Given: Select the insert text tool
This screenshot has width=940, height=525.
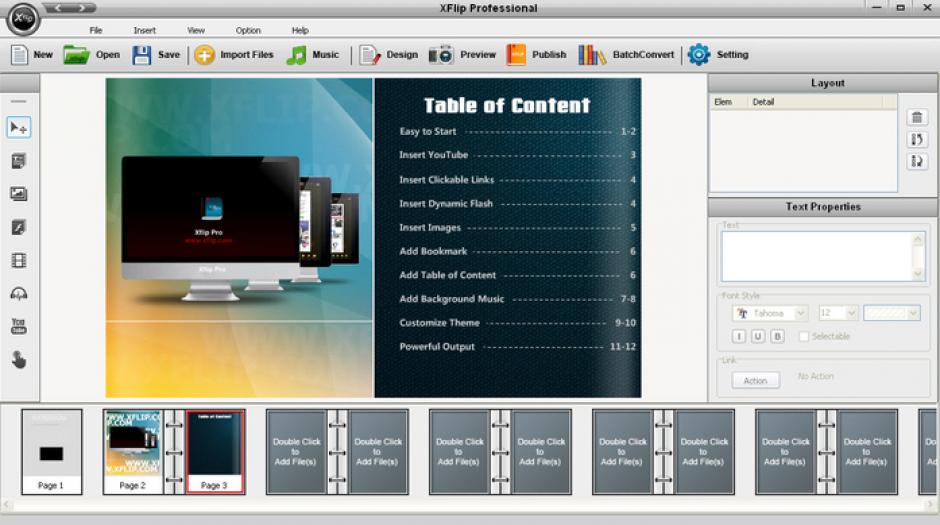Looking at the screenshot, I should point(19,161).
